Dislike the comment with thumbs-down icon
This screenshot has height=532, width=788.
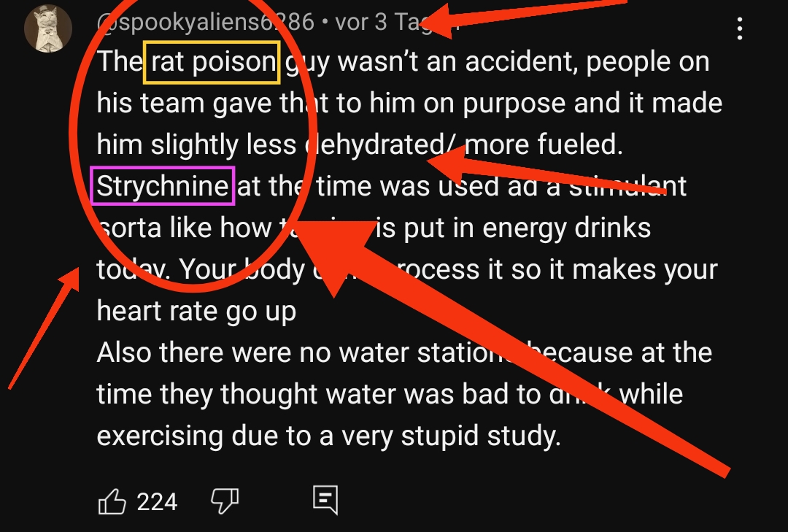(x=224, y=501)
